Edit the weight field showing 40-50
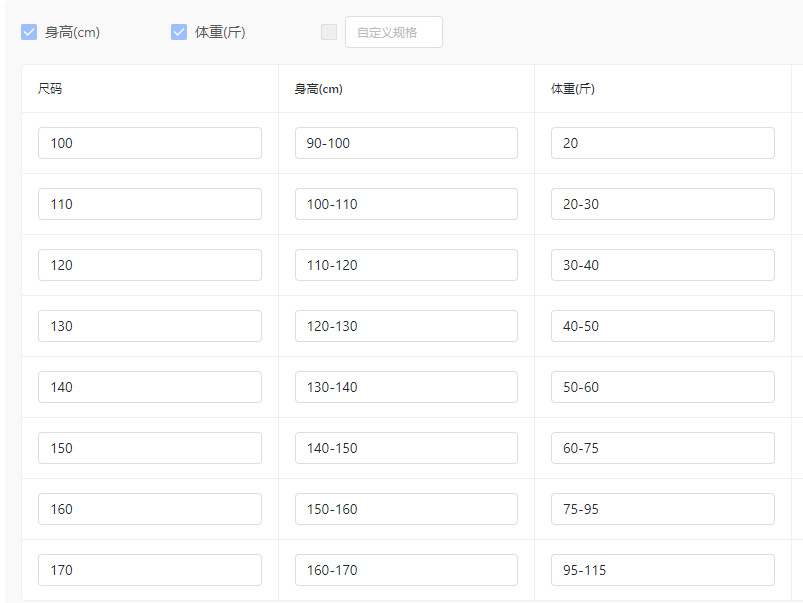This screenshot has width=803, height=603. tap(662, 326)
